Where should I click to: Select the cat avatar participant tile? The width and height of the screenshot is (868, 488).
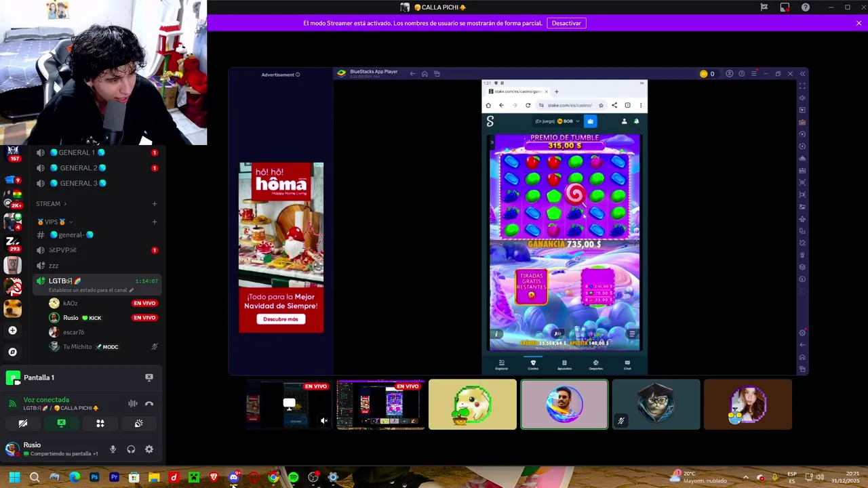[x=656, y=405]
